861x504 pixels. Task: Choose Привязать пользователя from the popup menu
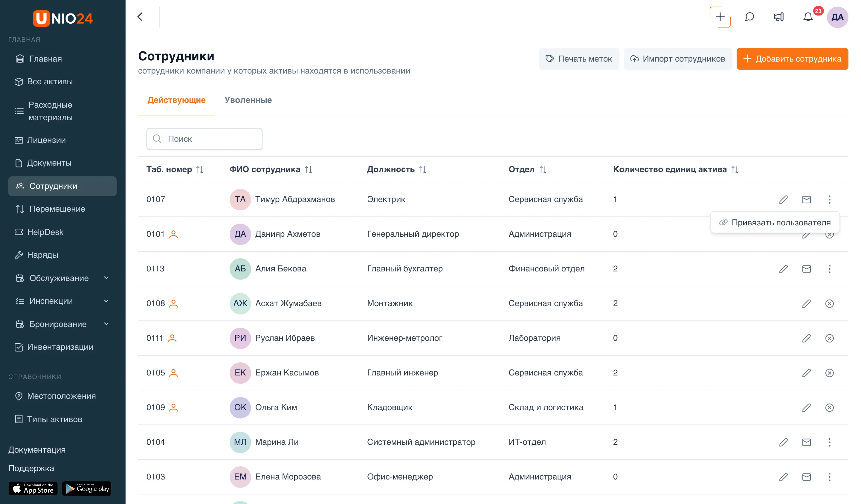[775, 222]
